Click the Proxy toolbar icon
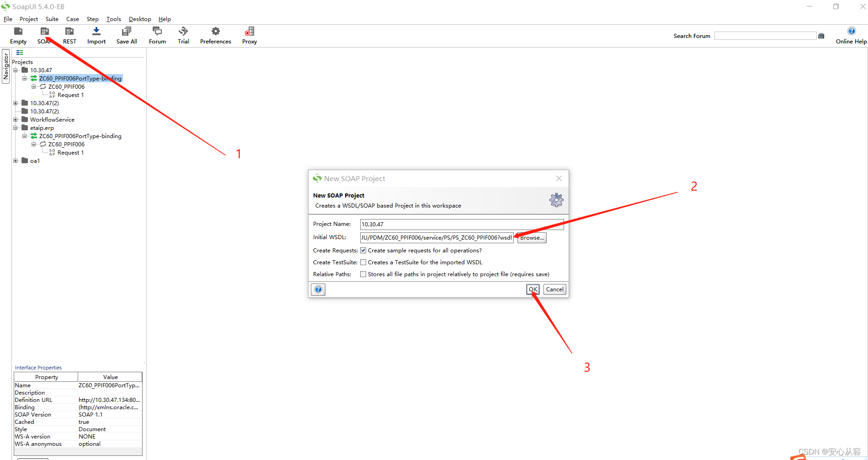This screenshot has height=460, width=868. 250,31
